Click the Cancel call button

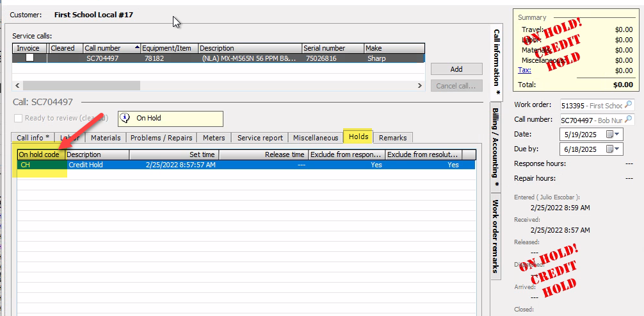[456, 86]
